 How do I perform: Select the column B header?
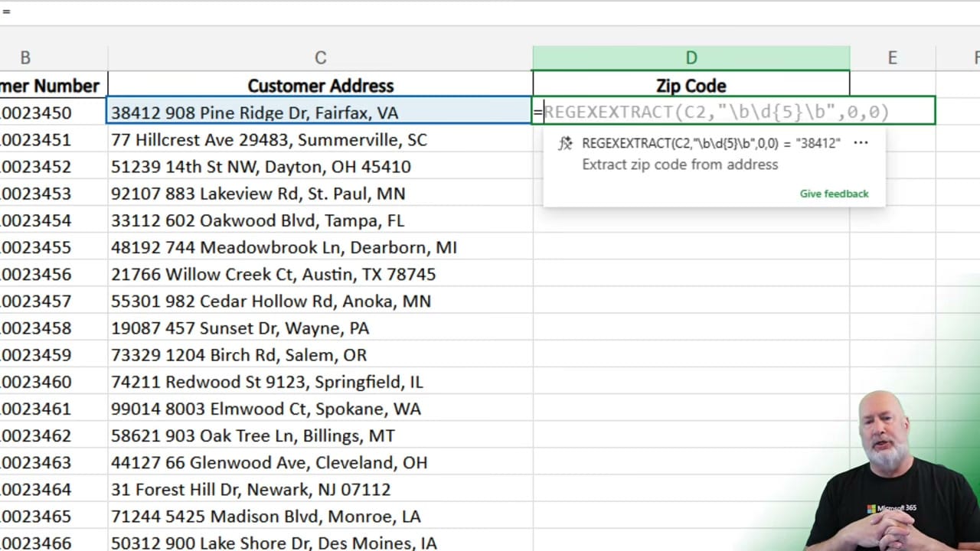point(25,57)
